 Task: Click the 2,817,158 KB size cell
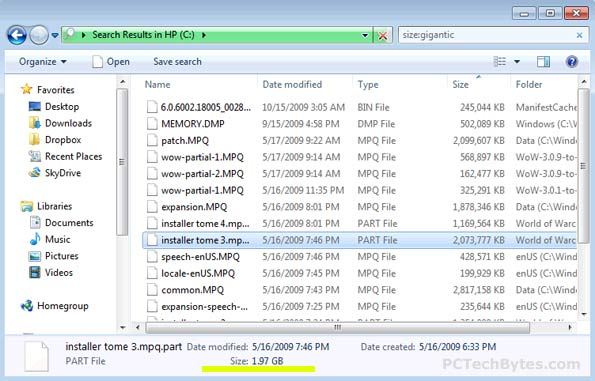point(479,290)
